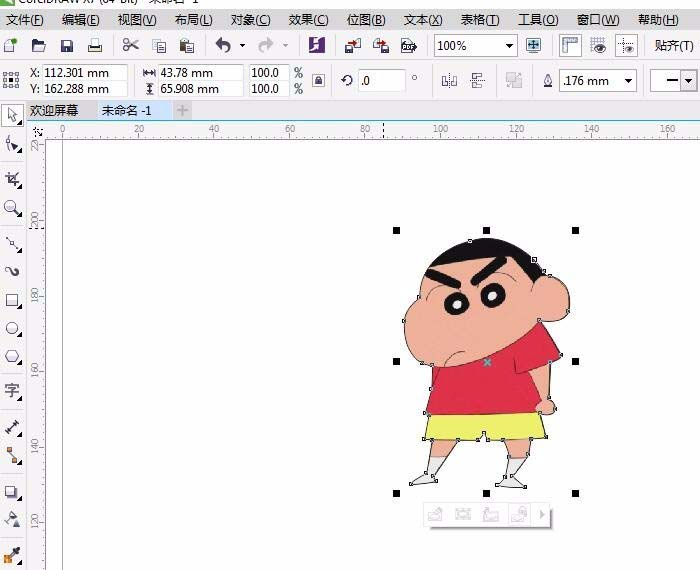Image resolution: width=700 pixels, height=570 pixels.
Task: Switch to the 欢迎屏幕 tab
Action: click(54, 110)
